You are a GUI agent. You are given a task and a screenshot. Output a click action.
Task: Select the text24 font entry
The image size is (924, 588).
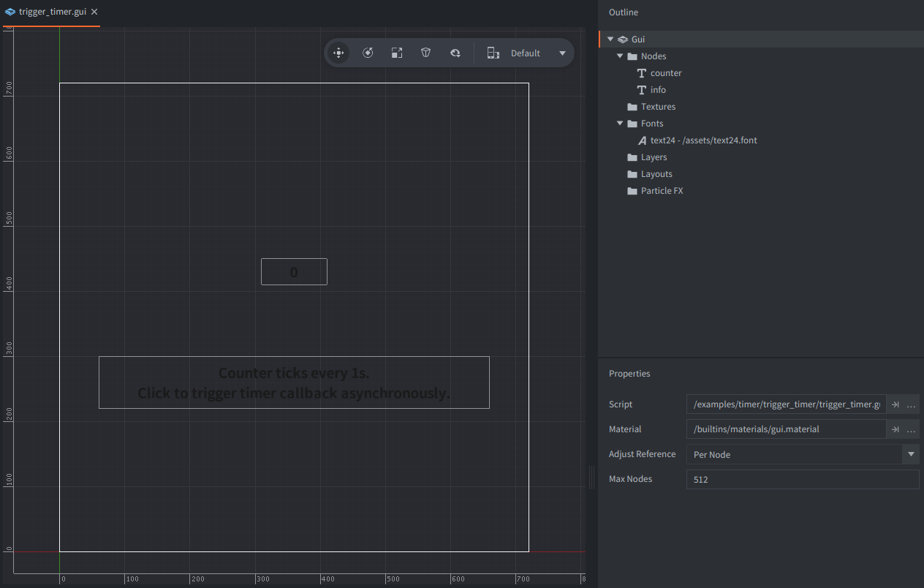click(x=703, y=140)
